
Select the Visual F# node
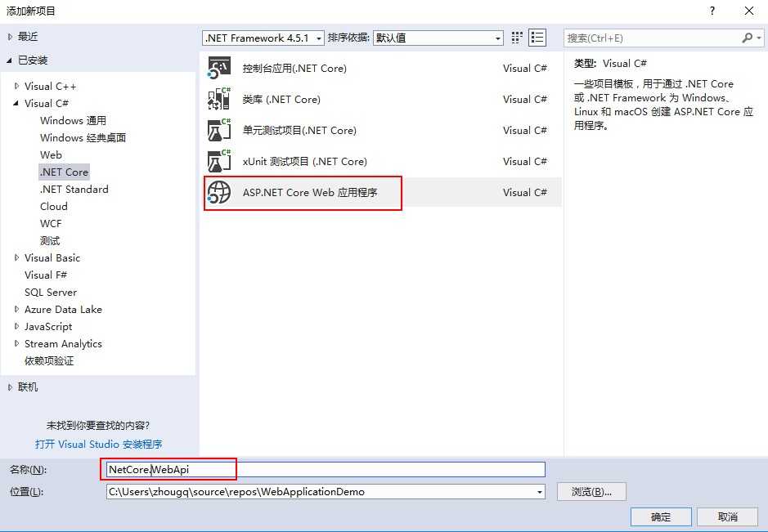tap(46, 275)
